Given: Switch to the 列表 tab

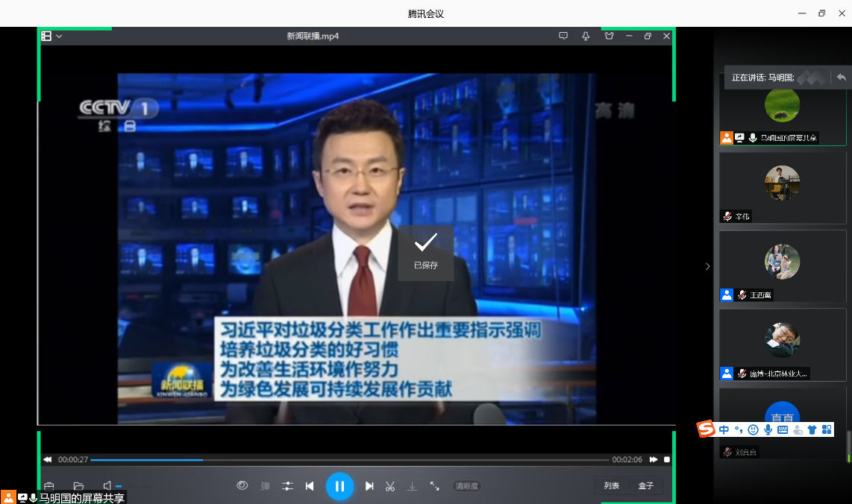Looking at the screenshot, I should [612, 486].
